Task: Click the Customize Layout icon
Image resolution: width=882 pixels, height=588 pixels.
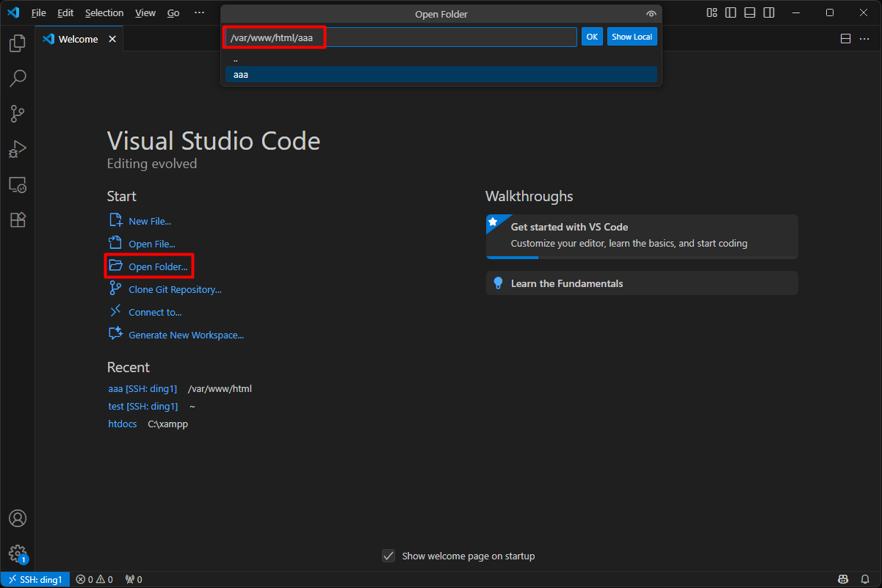Action: click(x=712, y=12)
